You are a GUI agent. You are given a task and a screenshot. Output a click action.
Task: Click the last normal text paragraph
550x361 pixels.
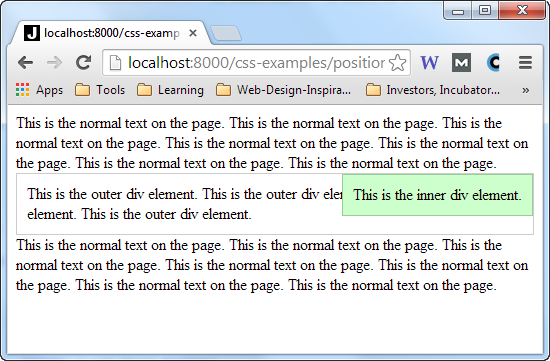tap(272, 265)
